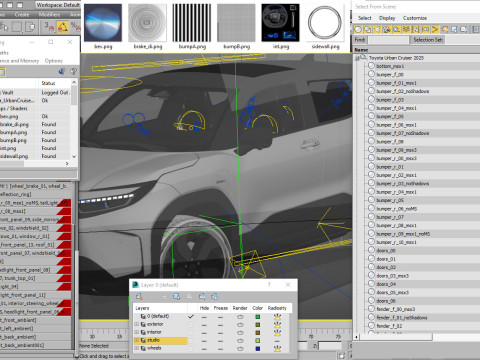Screen dimensions: 480x360
Task: Open Create menu in main menu bar
Action: [x=22, y=14]
